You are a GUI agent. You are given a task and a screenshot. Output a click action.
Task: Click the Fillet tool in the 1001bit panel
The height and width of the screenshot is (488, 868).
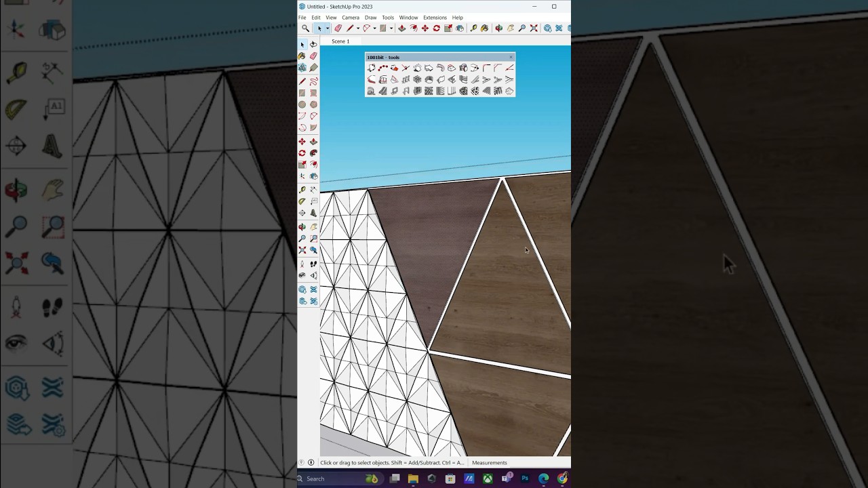[486, 68]
